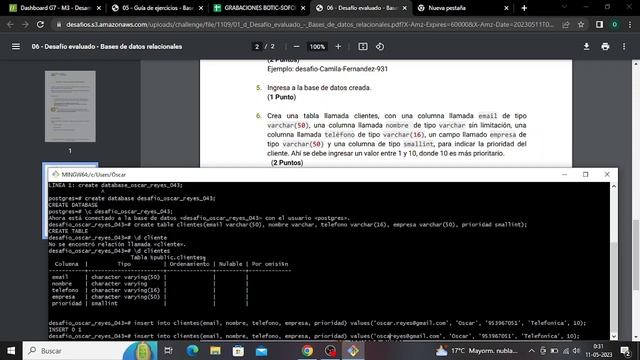640x360 pixels.
Task: Open the taskbar clock and date
Action: click(x=598, y=351)
